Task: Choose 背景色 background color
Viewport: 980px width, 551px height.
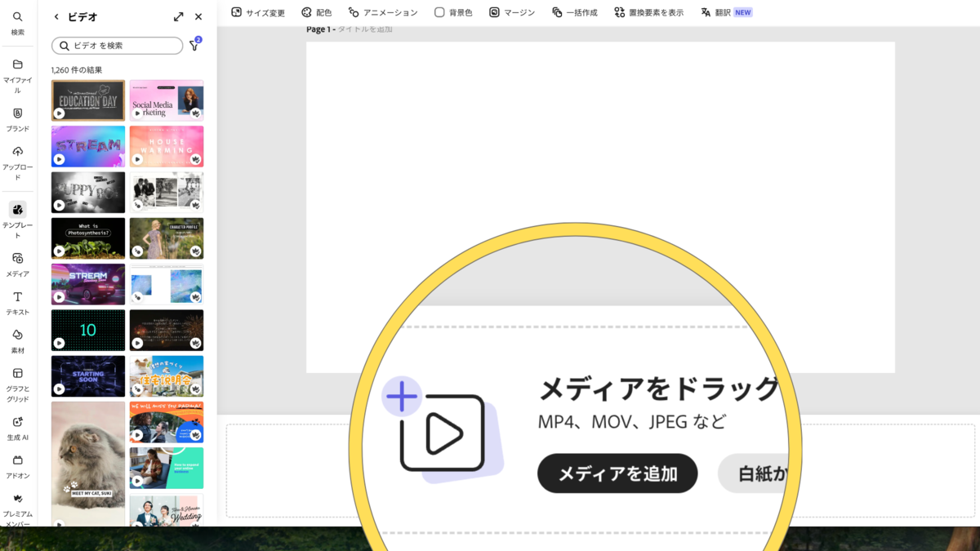Action: coord(452,12)
